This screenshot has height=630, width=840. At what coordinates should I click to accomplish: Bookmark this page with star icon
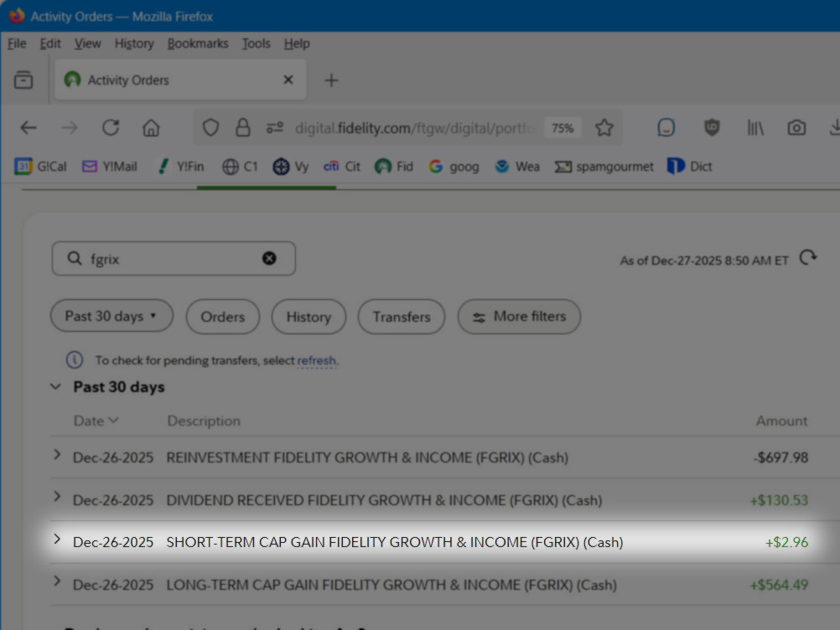click(x=604, y=128)
